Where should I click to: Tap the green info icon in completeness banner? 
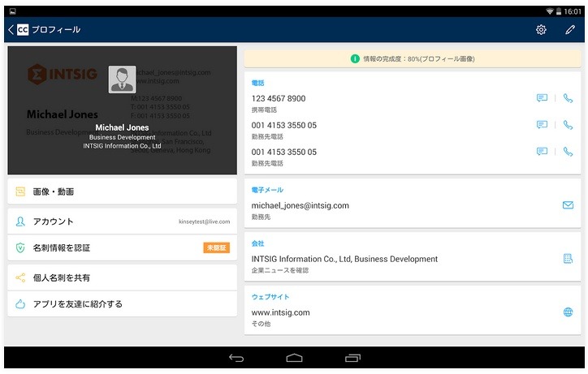(x=355, y=59)
